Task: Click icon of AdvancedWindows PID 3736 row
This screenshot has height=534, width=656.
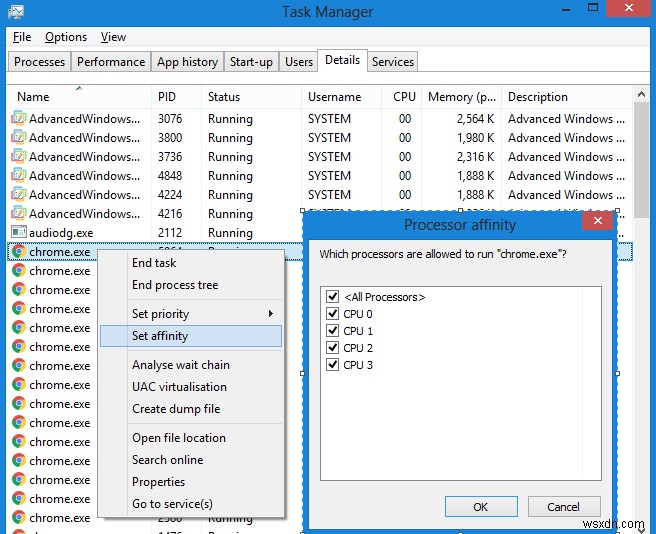Action: (18, 157)
